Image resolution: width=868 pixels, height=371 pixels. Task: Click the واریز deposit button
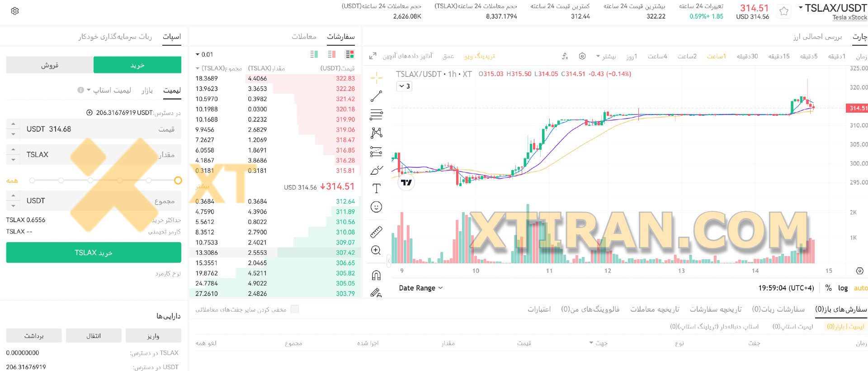[x=153, y=336]
